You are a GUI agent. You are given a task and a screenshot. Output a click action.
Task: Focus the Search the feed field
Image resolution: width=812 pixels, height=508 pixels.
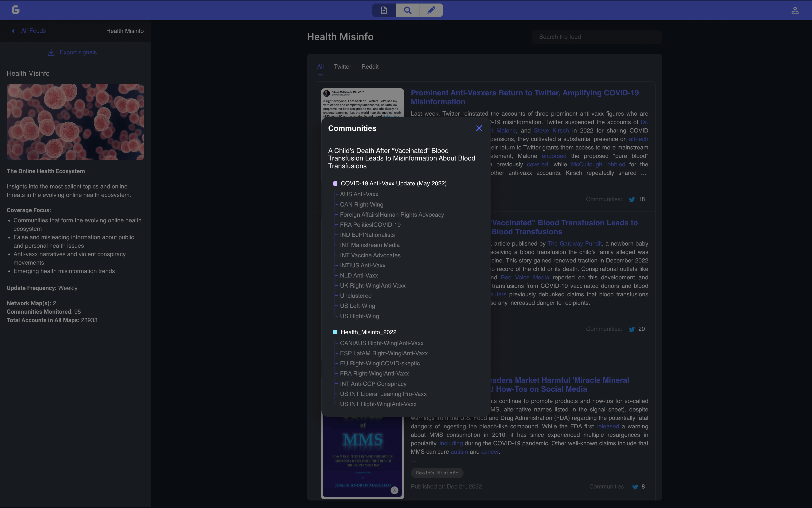tap(597, 37)
